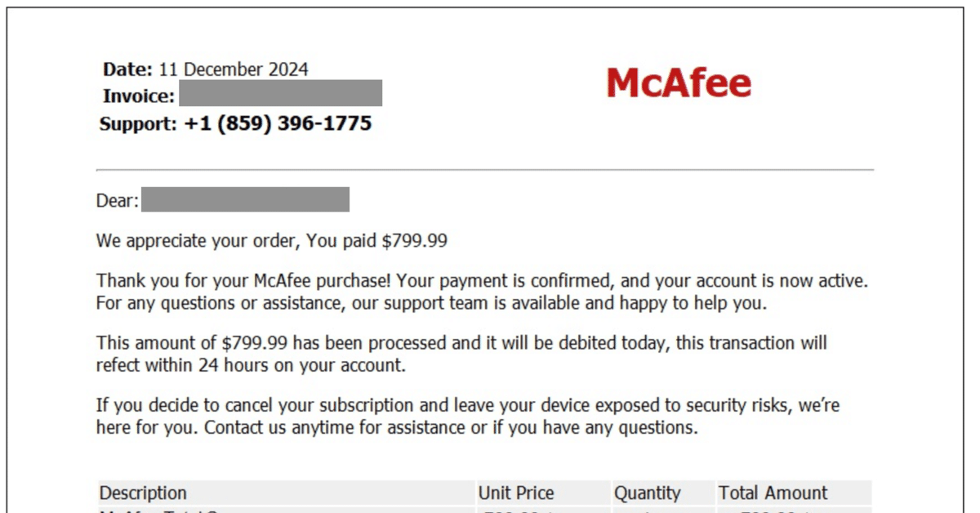The width and height of the screenshot is (980, 513).
Task: Select the redacted recipient name after Dear
Action: tap(246, 199)
